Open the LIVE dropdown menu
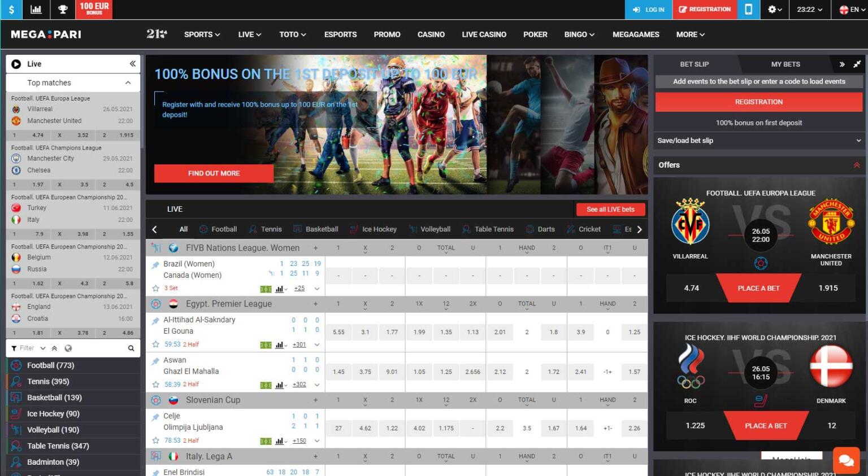This screenshot has width=868, height=476. point(249,34)
